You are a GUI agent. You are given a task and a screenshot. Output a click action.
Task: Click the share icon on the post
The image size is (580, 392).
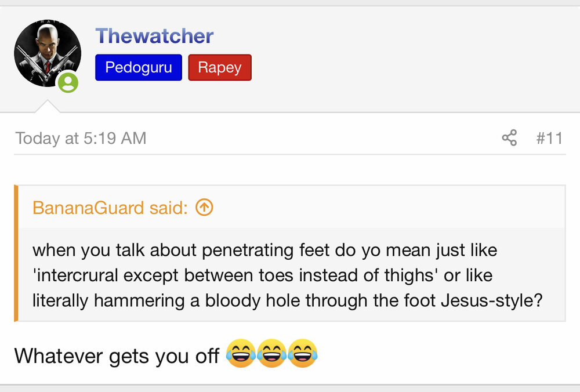point(509,138)
